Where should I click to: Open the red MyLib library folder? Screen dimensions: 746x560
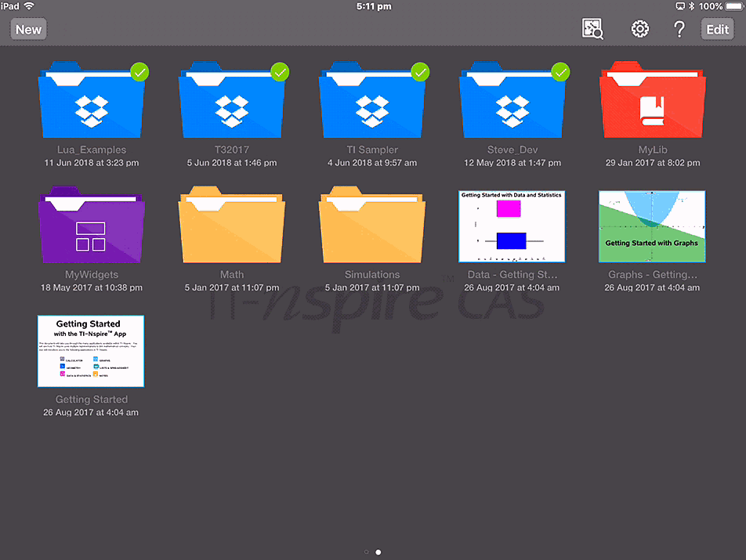[x=652, y=101]
